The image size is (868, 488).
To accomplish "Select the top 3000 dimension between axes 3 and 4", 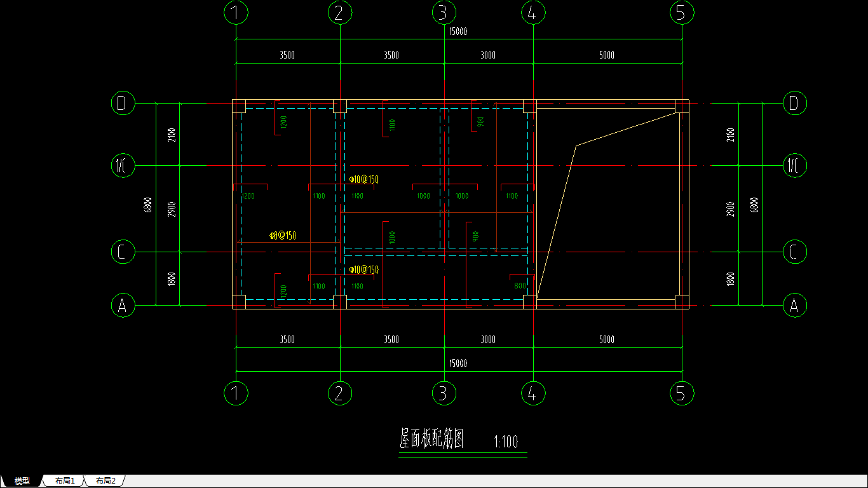I will [x=488, y=55].
